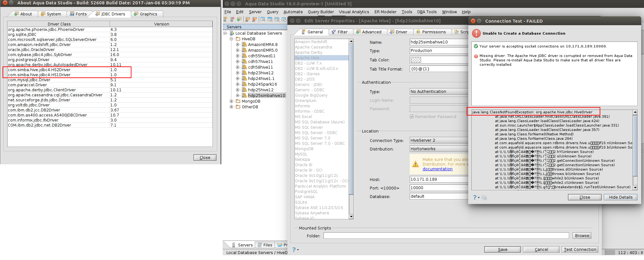Screen dimensions: 644x260
Task: Switch to the Files tab at bottom
Action: 265,245
